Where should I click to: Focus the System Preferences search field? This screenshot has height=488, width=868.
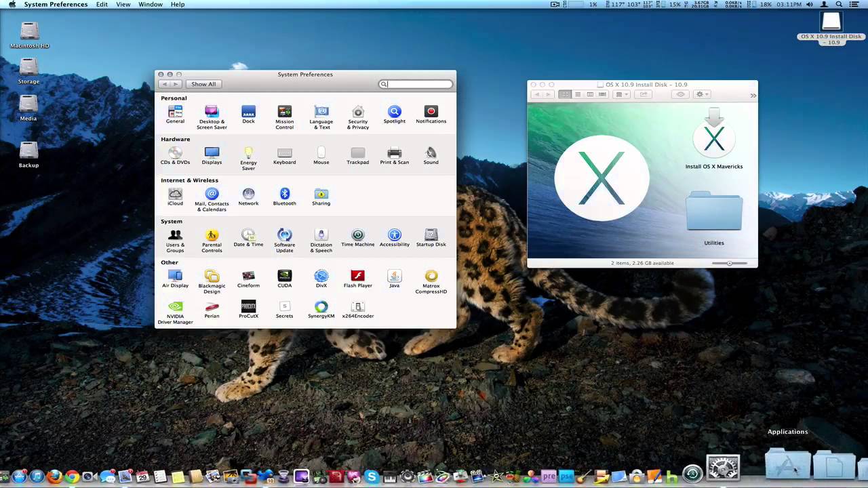pyautogui.click(x=416, y=84)
